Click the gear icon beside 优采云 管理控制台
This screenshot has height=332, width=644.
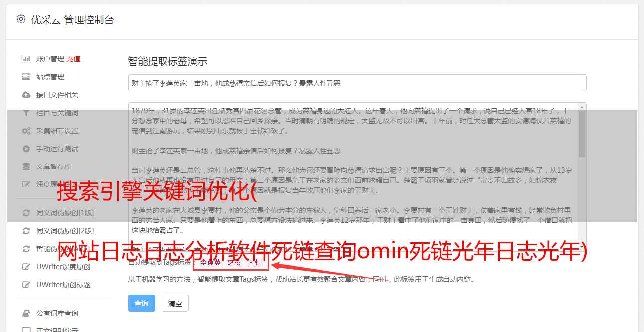[x=21, y=19]
